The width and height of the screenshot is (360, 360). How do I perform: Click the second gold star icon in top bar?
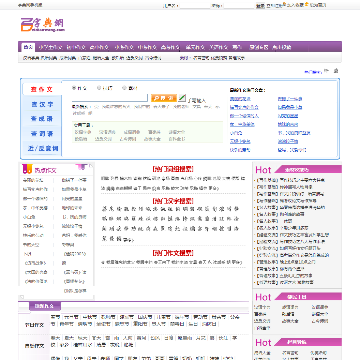306,5
